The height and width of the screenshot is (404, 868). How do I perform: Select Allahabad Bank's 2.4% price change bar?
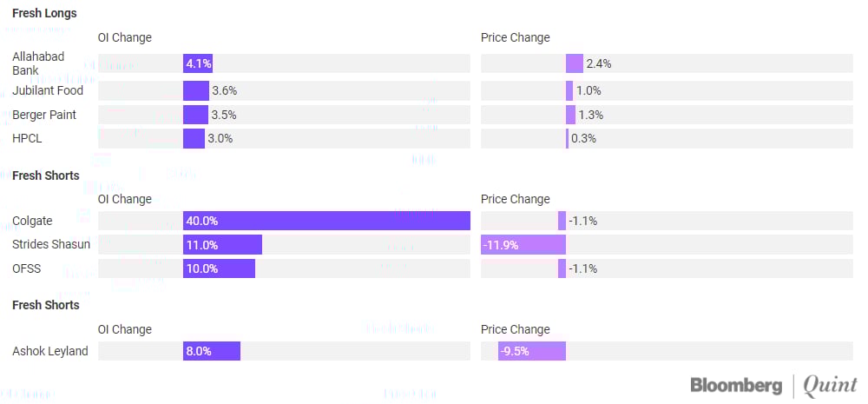tap(575, 63)
